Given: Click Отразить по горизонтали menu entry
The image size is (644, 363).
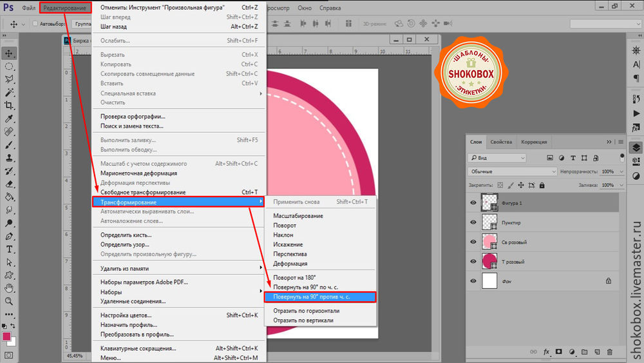Looking at the screenshot, I should click(x=306, y=311).
